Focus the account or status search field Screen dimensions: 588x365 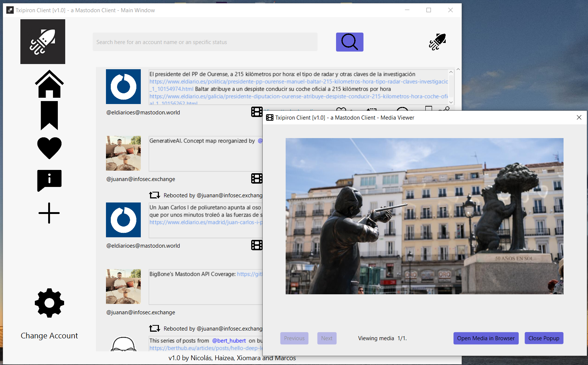[205, 42]
